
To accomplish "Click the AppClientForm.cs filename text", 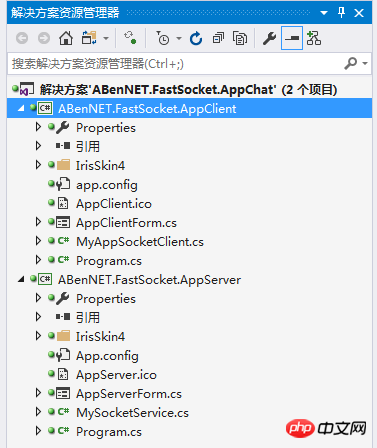I will tap(126, 223).
